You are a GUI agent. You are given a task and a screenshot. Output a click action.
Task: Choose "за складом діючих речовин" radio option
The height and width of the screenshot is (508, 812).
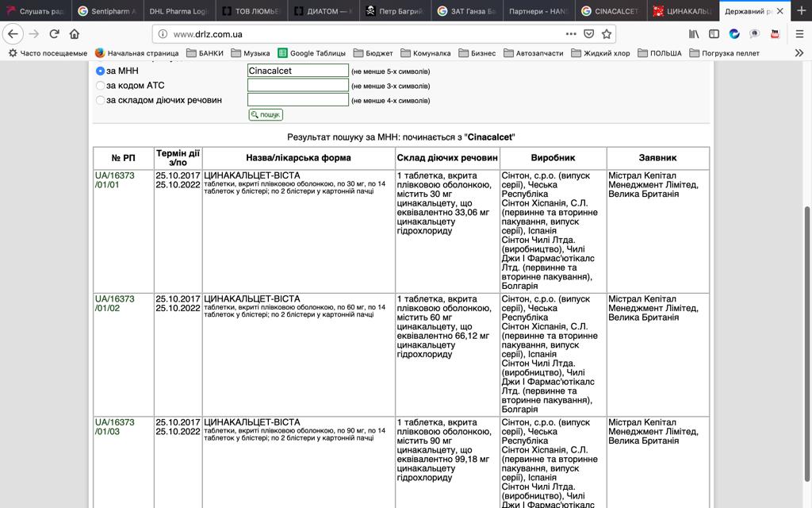tap(100, 100)
